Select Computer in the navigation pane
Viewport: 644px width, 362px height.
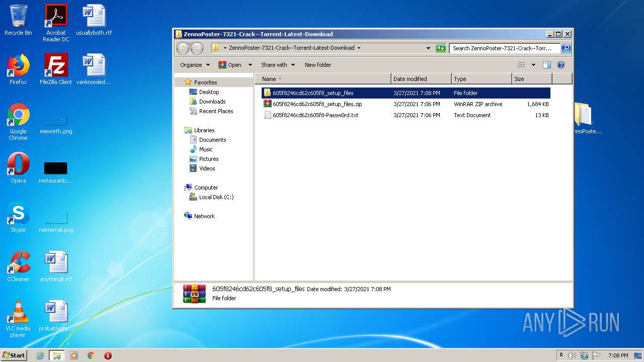click(206, 188)
